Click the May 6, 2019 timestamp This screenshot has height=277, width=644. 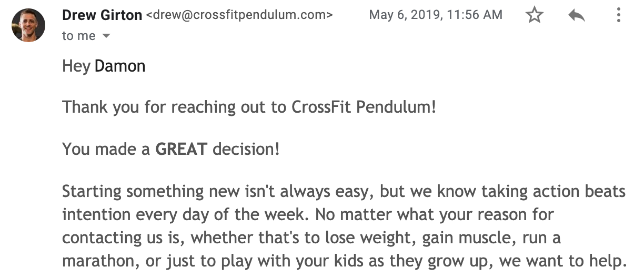pyautogui.click(x=435, y=15)
